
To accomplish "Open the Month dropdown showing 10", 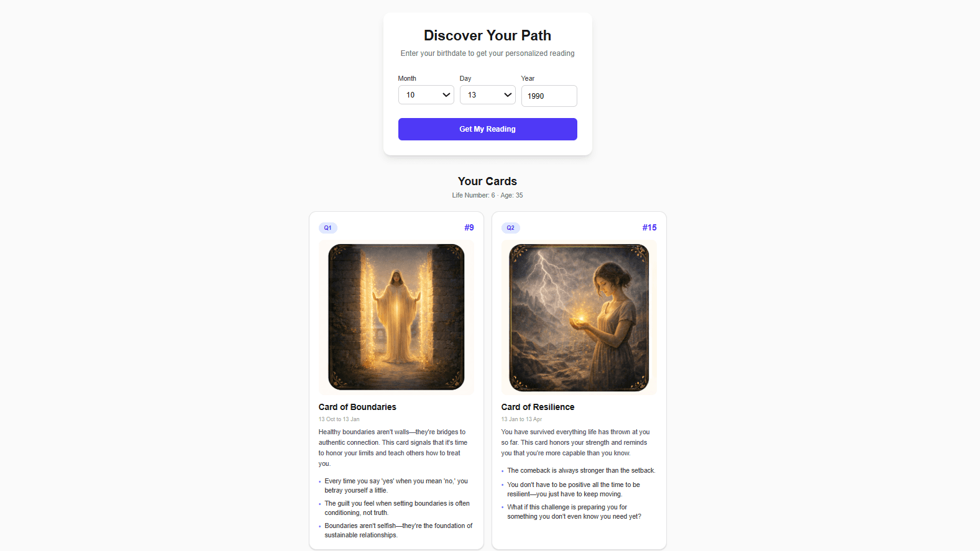I will (x=426, y=95).
